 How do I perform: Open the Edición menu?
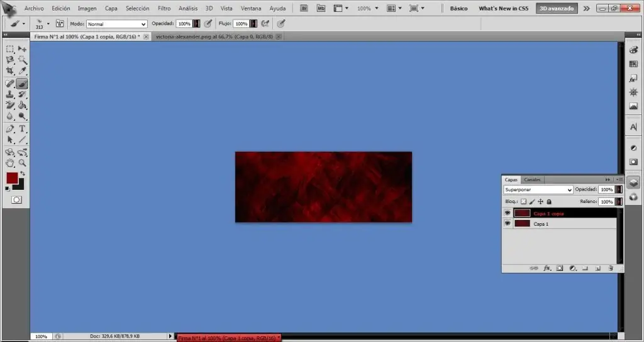(x=61, y=8)
